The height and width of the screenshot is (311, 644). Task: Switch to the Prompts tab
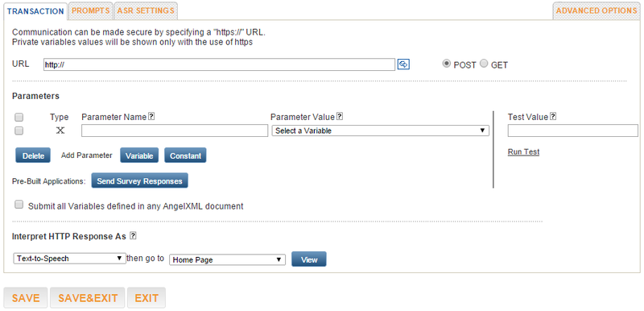[x=91, y=10]
